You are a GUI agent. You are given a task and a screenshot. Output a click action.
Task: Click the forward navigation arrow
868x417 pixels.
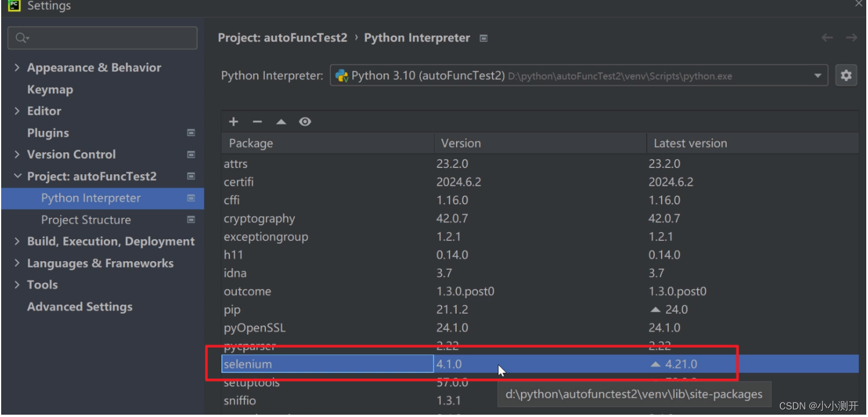[851, 38]
